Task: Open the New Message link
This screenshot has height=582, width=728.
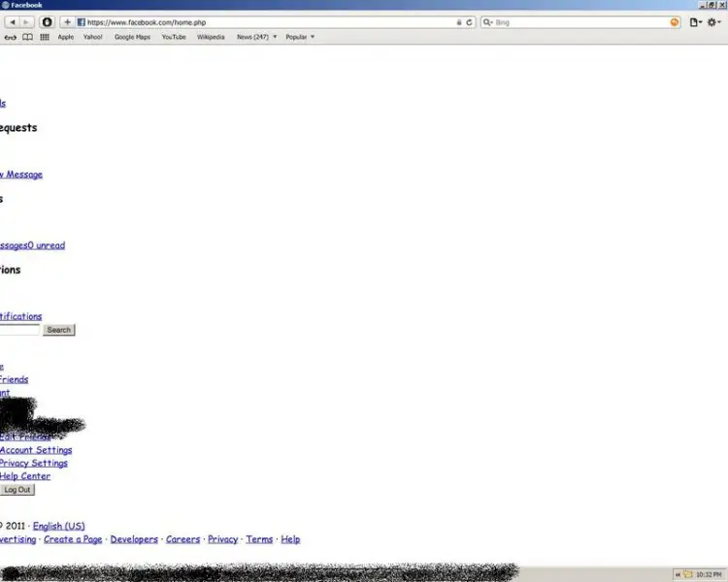Action: [x=21, y=175]
